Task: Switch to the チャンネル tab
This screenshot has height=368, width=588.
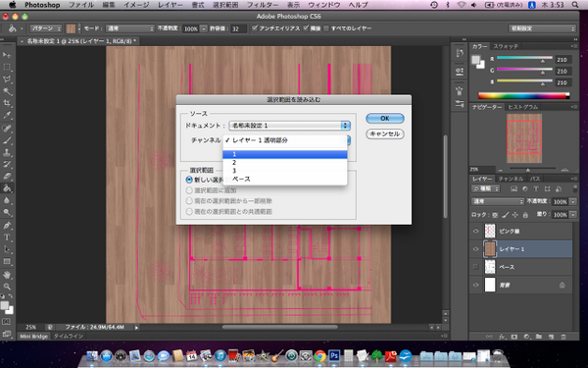Action: (511, 180)
